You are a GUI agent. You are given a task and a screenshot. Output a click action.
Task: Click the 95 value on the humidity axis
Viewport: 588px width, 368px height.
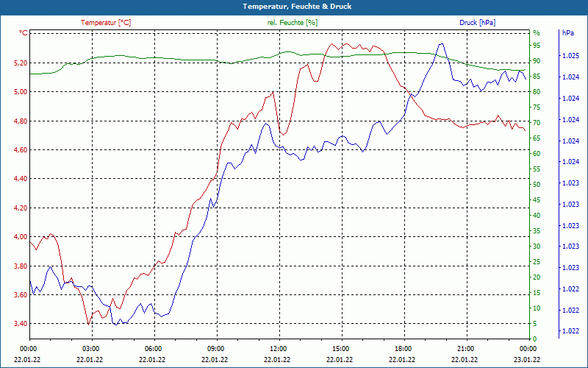pyautogui.click(x=537, y=46)
